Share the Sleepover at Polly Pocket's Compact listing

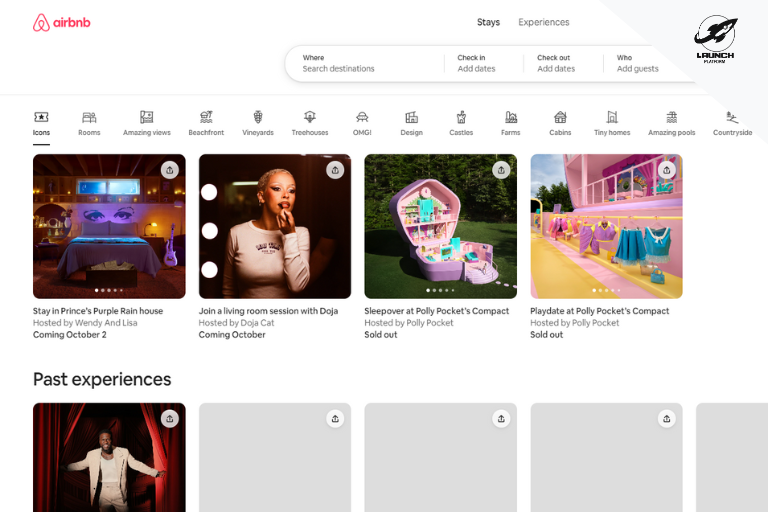[x=501, y=170]
